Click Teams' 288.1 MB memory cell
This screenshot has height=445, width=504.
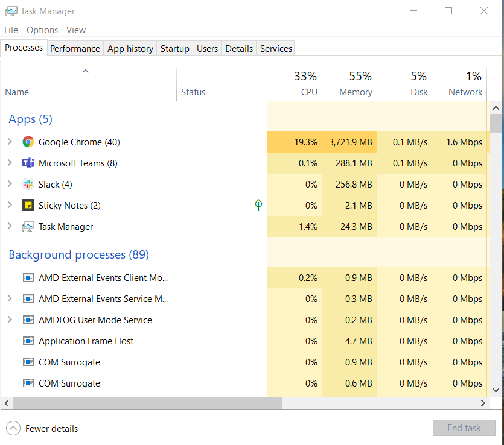pos(349,163)
